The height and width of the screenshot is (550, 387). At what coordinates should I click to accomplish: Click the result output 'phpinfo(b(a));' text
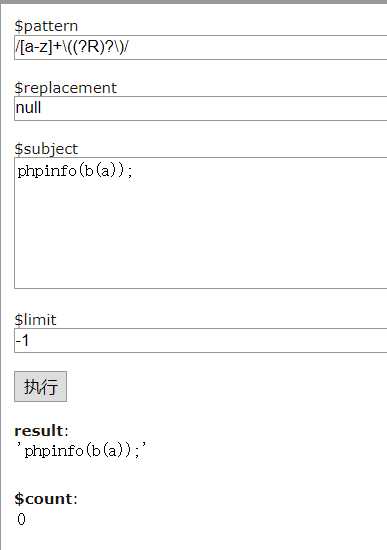[x=81, y=451]
